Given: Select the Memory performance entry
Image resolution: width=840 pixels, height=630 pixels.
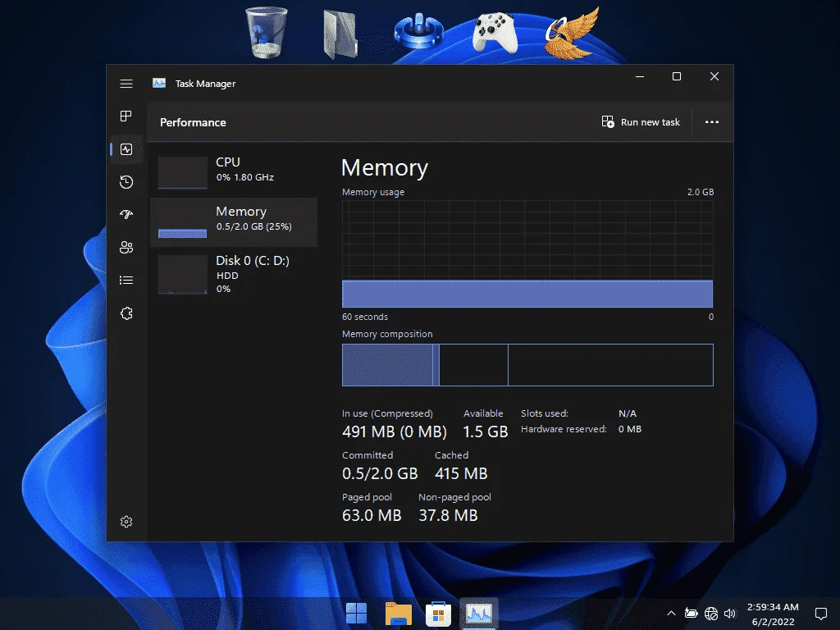Looking at the screenshot, I should point(234,221).
